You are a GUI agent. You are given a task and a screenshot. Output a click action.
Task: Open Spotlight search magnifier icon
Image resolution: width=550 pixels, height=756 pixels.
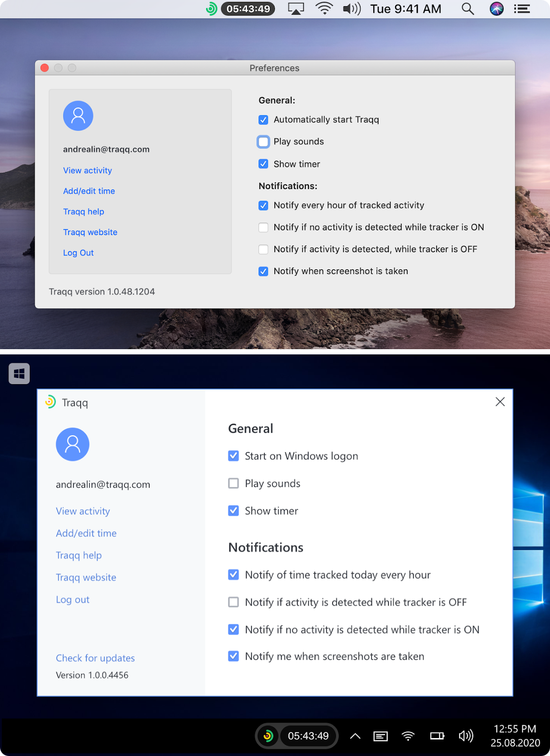point(468,9)
